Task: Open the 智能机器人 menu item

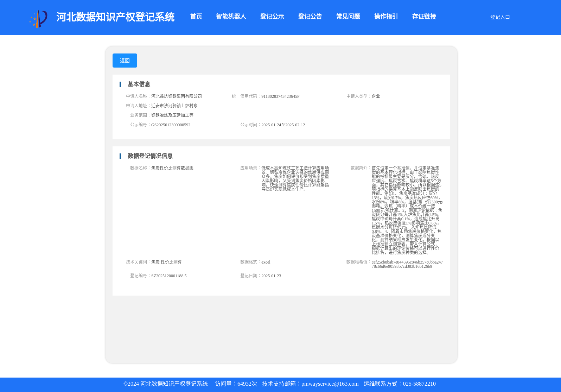Action: tap(231, 17)
